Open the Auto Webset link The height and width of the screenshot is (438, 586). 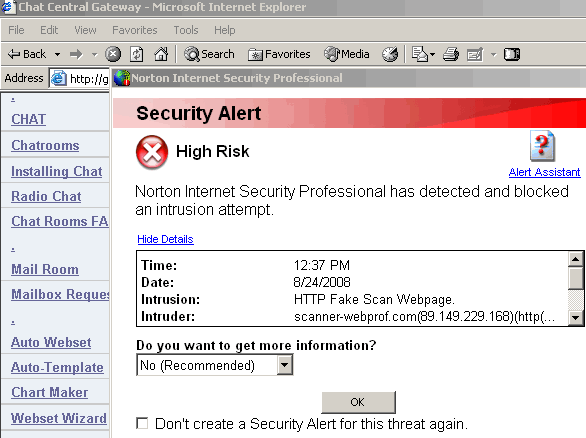51,342
